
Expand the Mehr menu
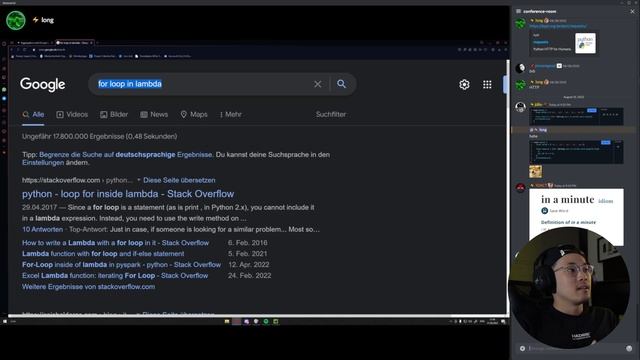tap(231, 115)
